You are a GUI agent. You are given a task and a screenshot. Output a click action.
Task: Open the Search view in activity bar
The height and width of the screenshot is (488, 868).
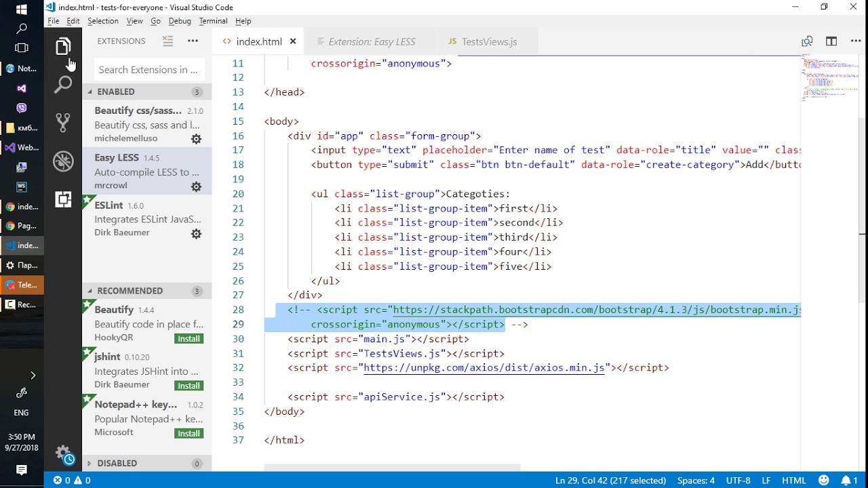point(63,85)
